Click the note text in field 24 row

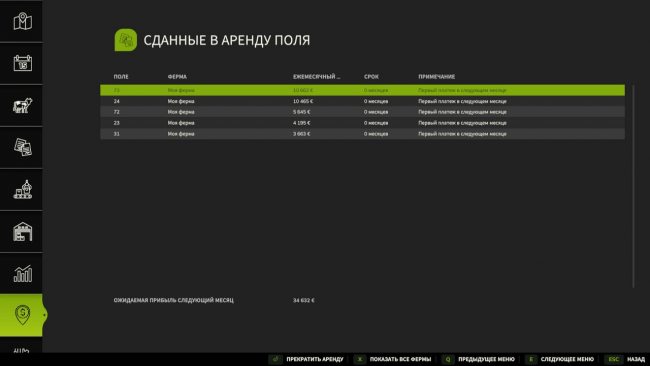pos(462,101)
